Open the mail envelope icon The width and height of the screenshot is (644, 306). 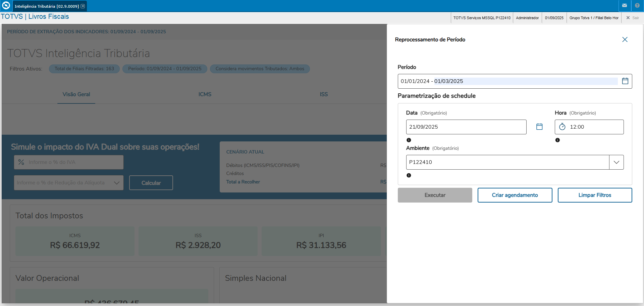coord(625,6)
